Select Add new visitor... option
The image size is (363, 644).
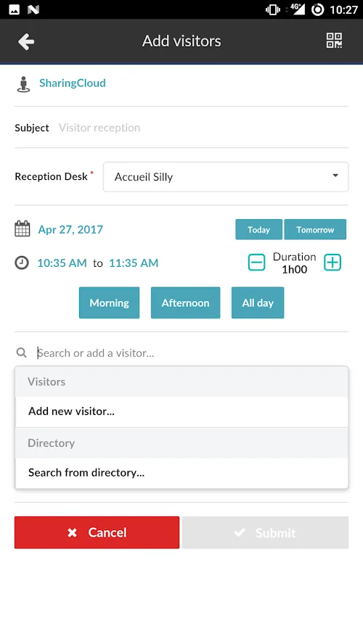coord(181,411)
